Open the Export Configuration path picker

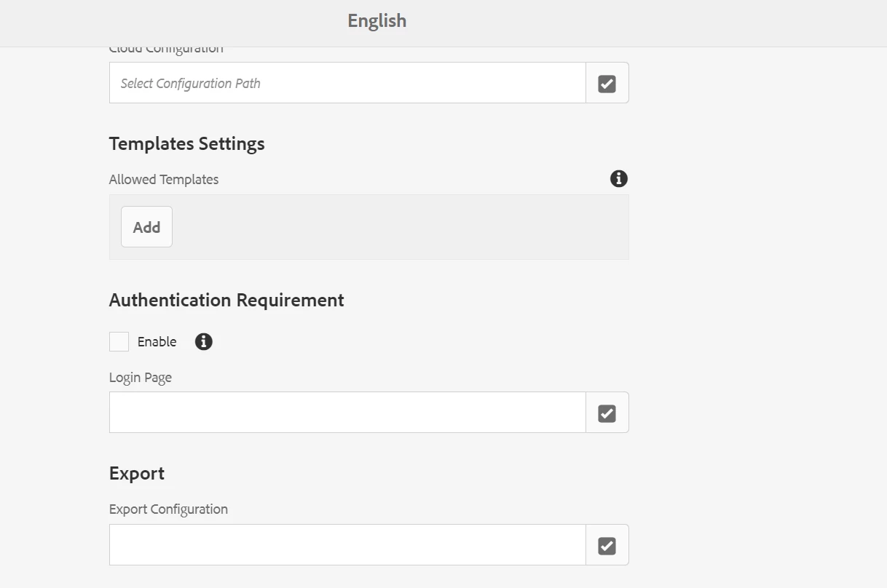(607, 545)
